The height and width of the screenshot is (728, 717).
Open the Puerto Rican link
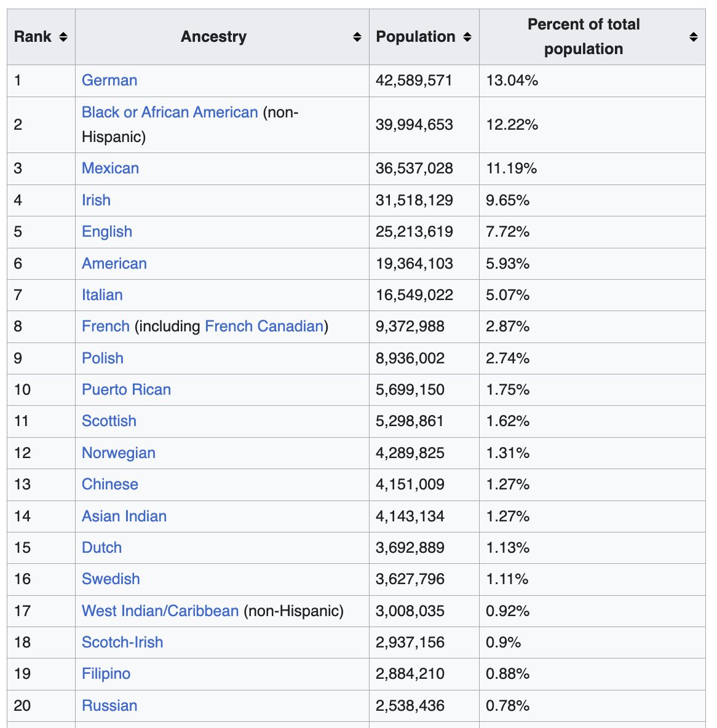click(126, 390)
